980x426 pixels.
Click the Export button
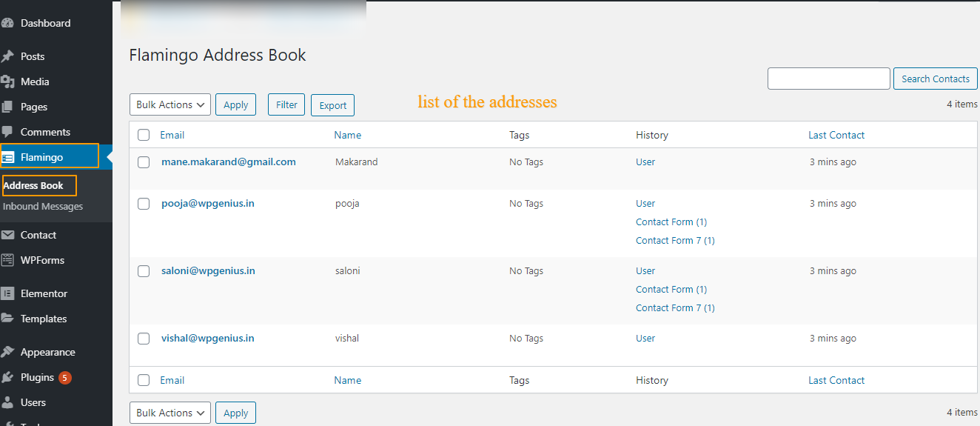click(x=333, y=105)
